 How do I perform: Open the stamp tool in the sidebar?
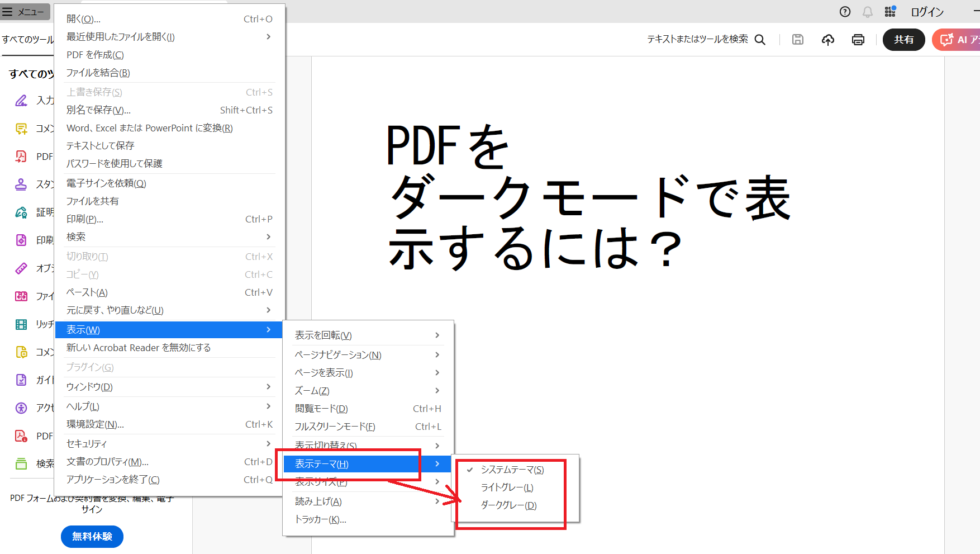click(21, 184)
